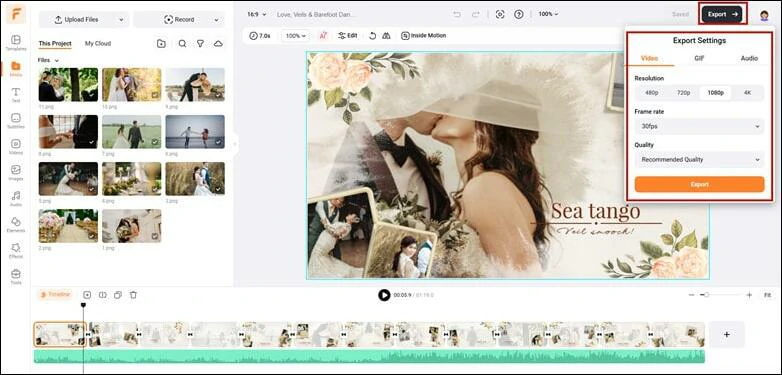Open the Recommended Quality dropdown
This screenshot has height=375, width=782.
[699, 160]
